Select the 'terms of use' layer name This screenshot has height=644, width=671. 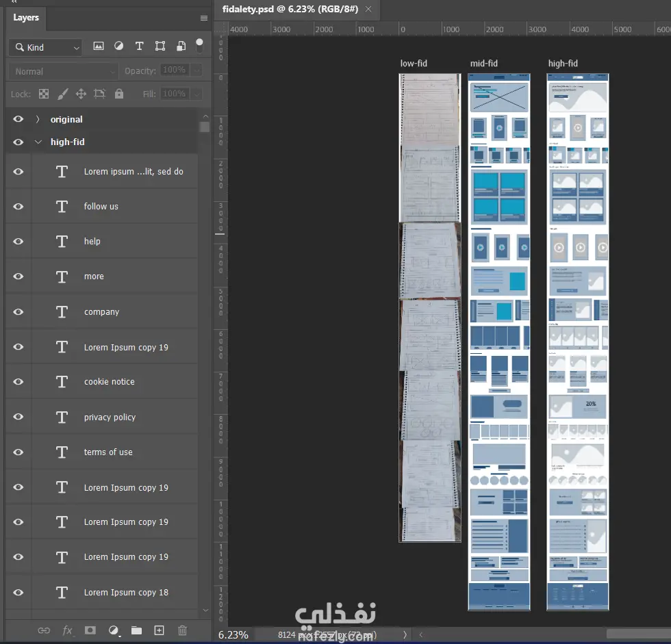point(108,452)
